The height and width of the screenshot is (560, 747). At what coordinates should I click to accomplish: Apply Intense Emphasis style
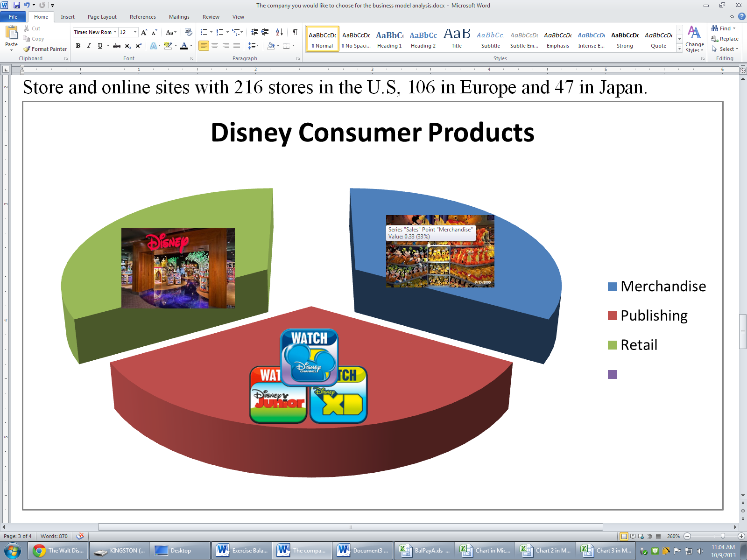tap(591, 39)
